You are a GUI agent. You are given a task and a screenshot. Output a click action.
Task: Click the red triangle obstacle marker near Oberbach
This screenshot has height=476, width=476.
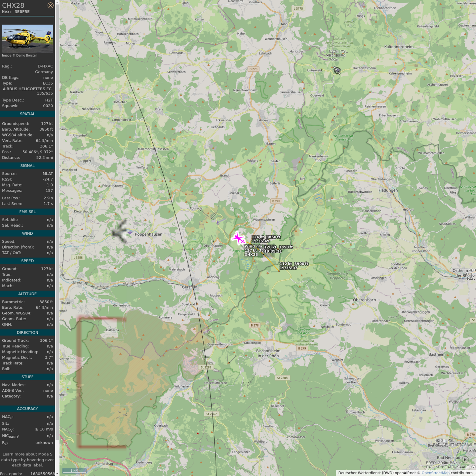tap(198, 433)
